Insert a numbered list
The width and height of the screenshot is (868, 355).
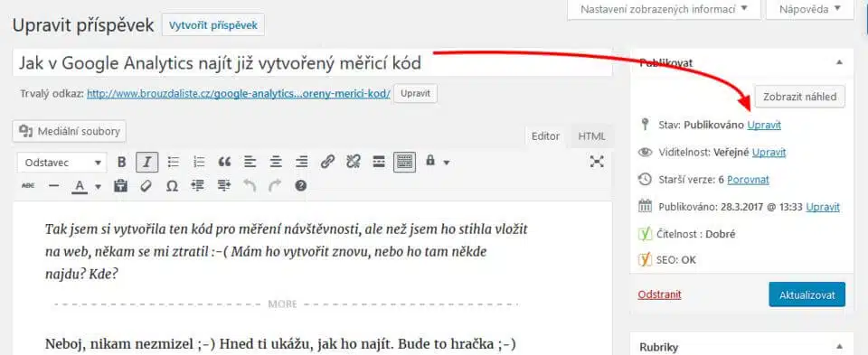(x=199, y=162)
